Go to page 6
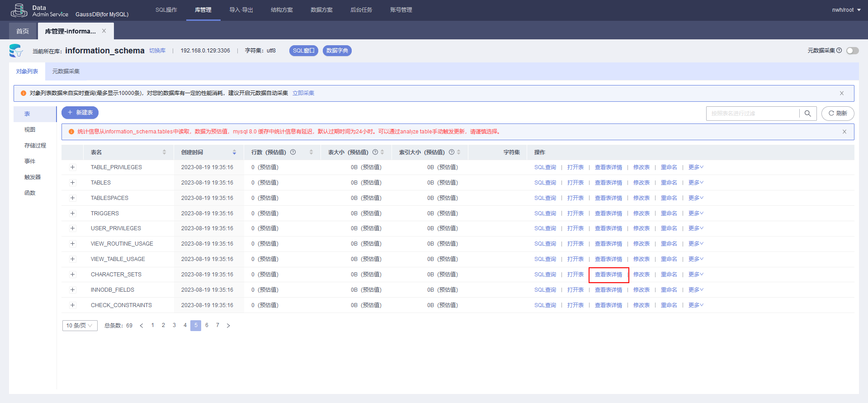 (207, 326)
